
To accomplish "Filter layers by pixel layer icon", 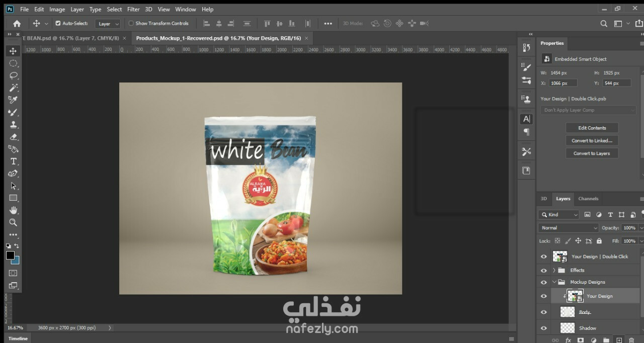I will (587, 214).
